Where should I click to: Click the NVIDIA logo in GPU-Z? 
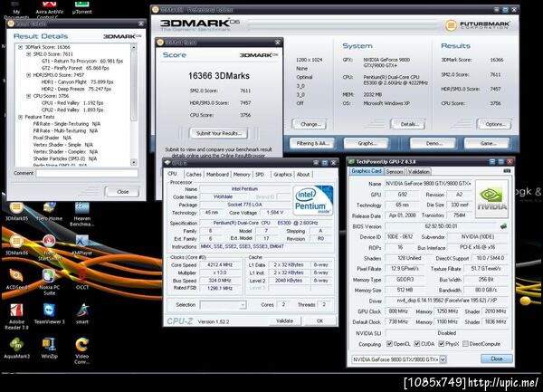pos(491,199)
